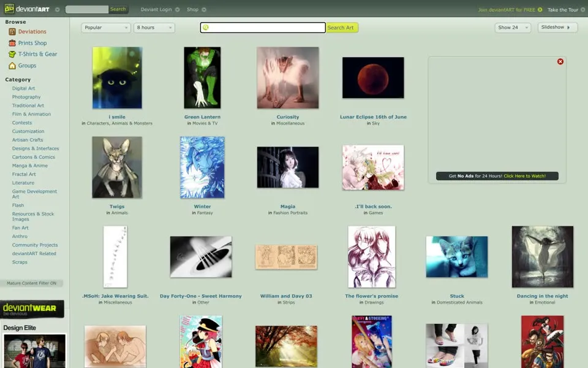This screenshot has width=588, height=368.
Task: Select Manga & Anime category
Action: 29,166
